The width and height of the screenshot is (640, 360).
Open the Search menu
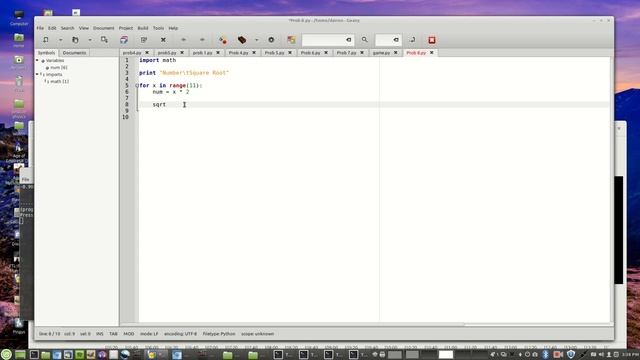(68, 28)
